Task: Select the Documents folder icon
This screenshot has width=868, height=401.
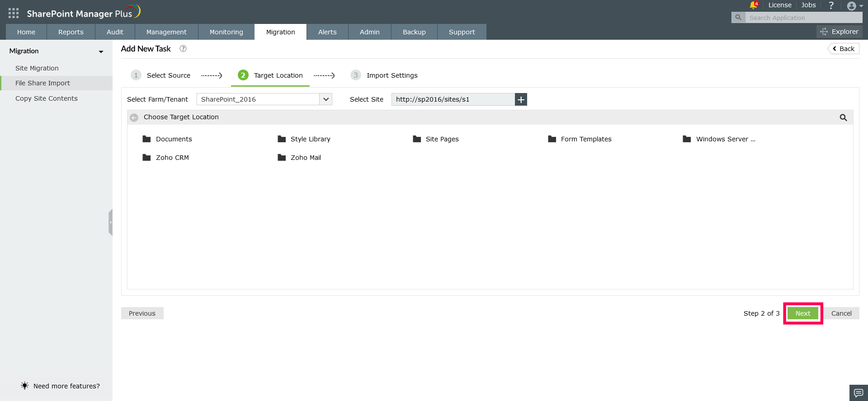Action: (146, 139)
